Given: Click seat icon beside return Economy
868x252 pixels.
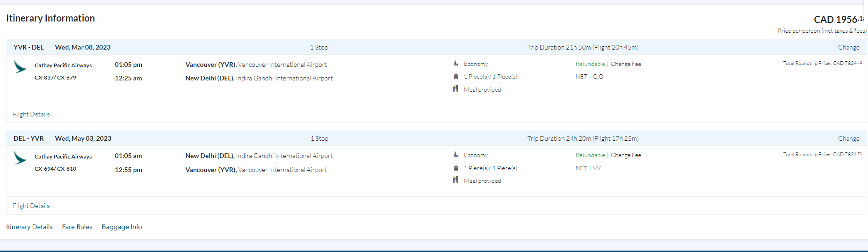Looking at the screenshot, I should [456, 155].
